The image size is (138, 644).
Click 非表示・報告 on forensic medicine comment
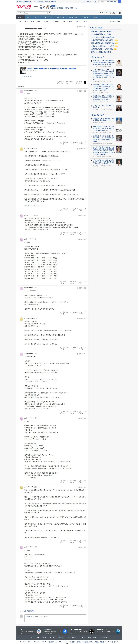pyautogui.click(x=82, y=27)
